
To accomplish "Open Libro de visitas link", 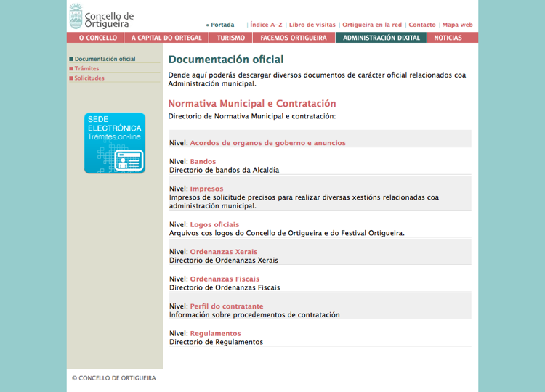I will tap(312, 25).
